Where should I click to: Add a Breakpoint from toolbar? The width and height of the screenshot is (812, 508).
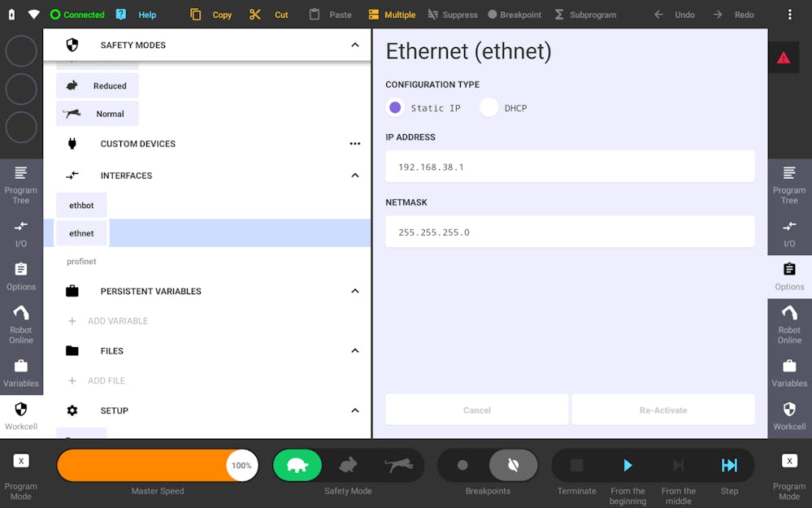point(515,15)
